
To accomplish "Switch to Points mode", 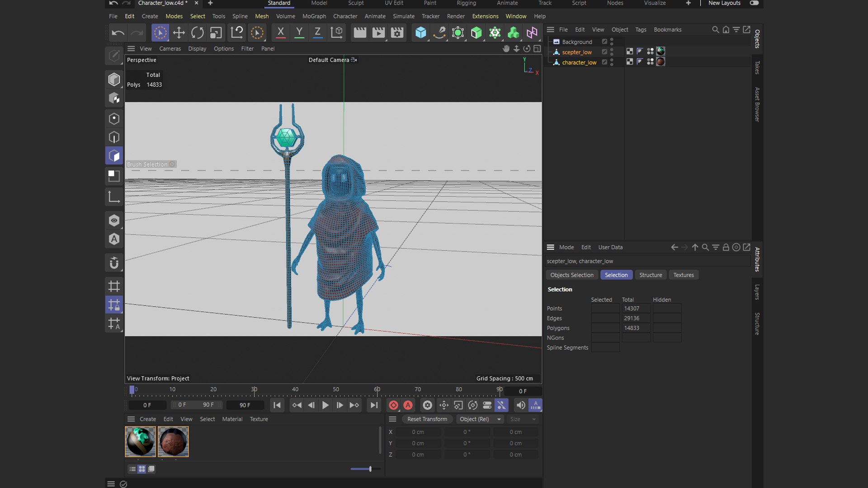I will [x=114, y=119].
